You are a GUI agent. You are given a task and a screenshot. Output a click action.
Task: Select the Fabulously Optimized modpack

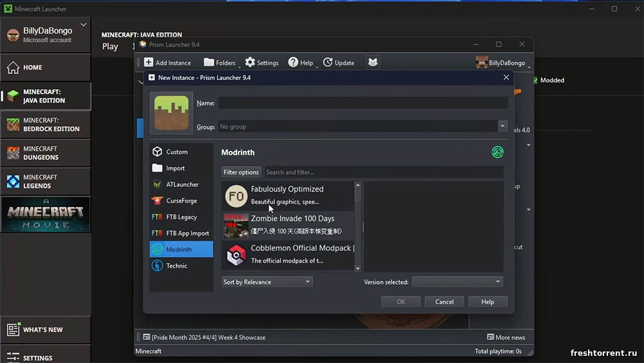tap(288, 195)
